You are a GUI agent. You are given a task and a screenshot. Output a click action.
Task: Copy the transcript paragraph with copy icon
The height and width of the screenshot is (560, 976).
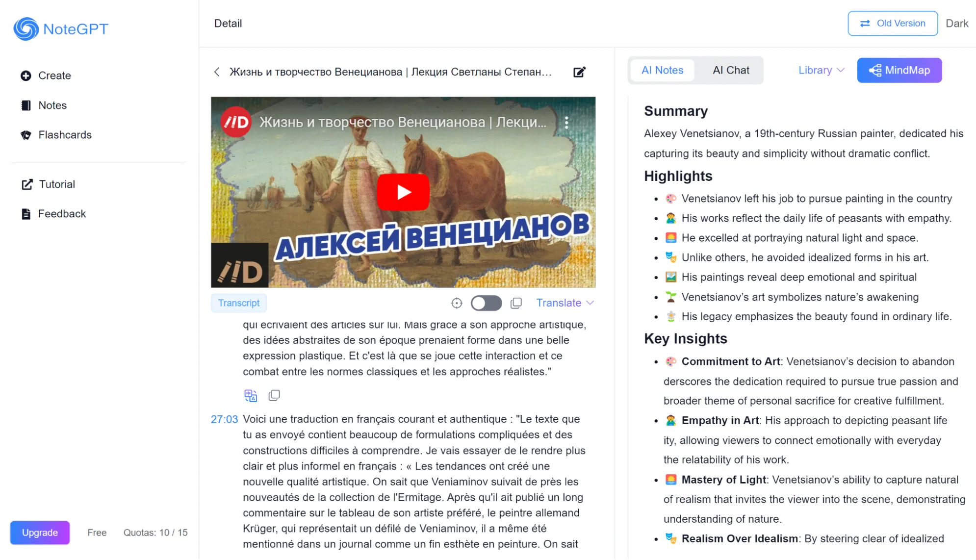tap(274, 395)
